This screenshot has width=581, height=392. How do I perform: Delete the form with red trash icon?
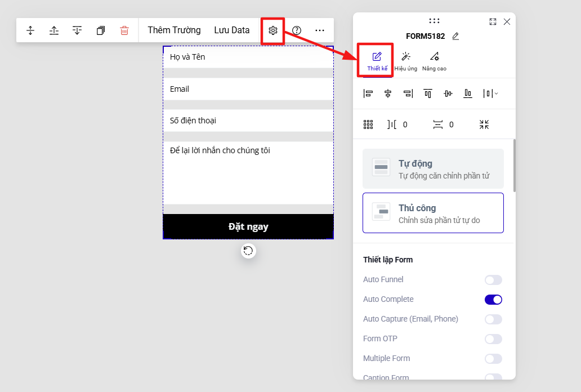pos(124,30)
